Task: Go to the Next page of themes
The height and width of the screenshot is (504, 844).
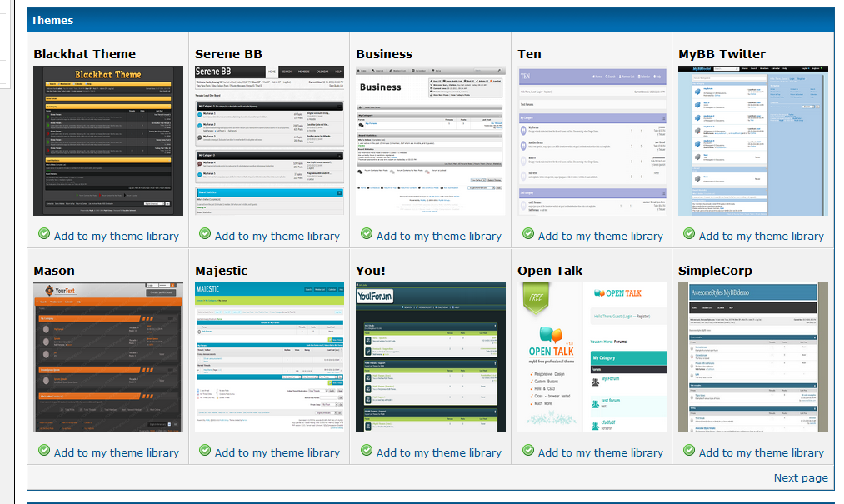Action: pos(801,477)
